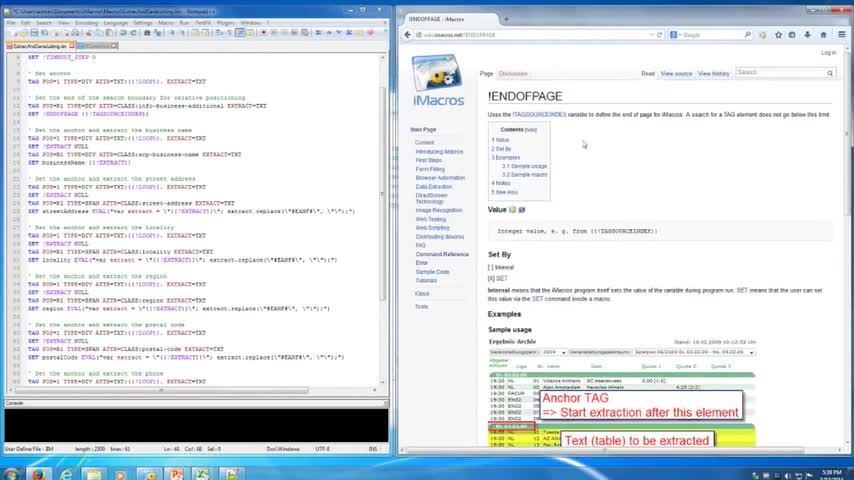Screen dimensions: 854x480
Task: Click Internet Explorer icon in taskbar
Action: click(66, 474)
